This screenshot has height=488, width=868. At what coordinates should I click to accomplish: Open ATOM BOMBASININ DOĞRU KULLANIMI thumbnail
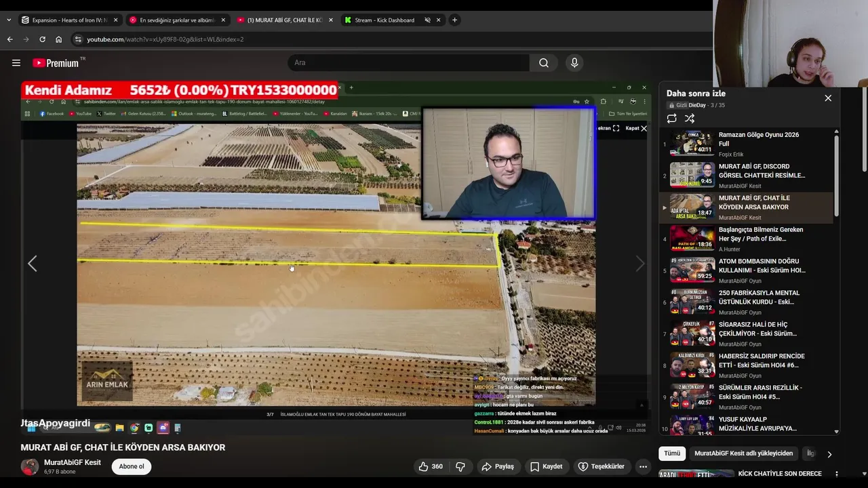(692, 270)
